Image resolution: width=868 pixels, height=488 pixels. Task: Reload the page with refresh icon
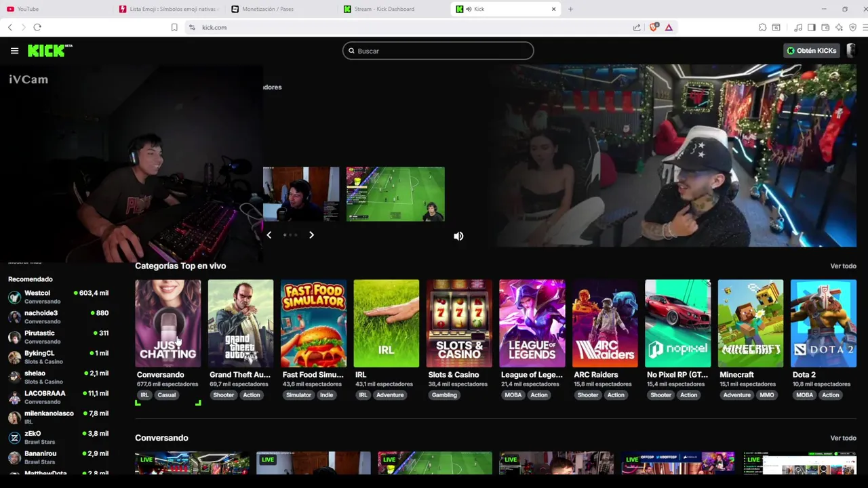(37, 27)
